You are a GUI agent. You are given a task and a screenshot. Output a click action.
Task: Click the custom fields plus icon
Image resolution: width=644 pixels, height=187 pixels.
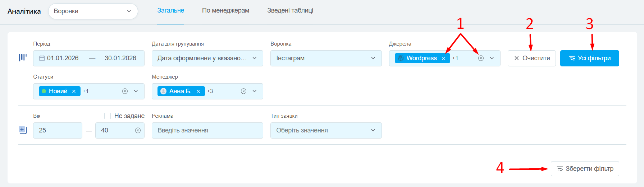(x=23, y=130)
